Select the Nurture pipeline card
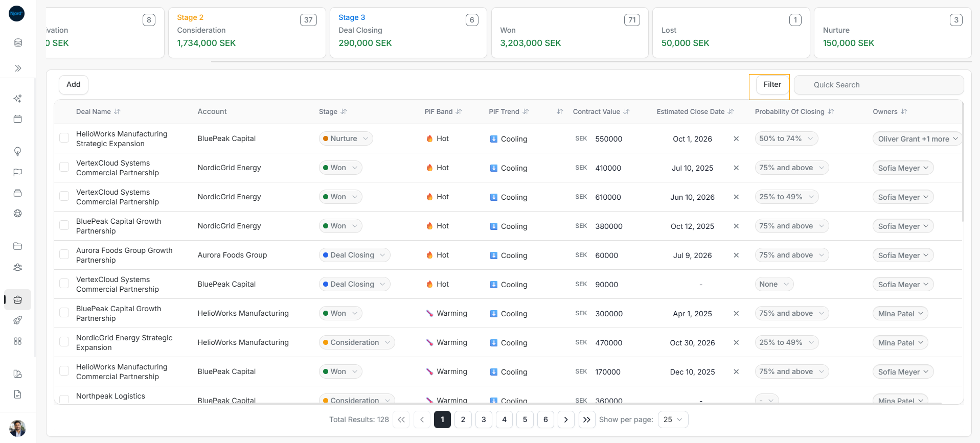The width and height of the screenshot is (980, 443). [893, 33]
